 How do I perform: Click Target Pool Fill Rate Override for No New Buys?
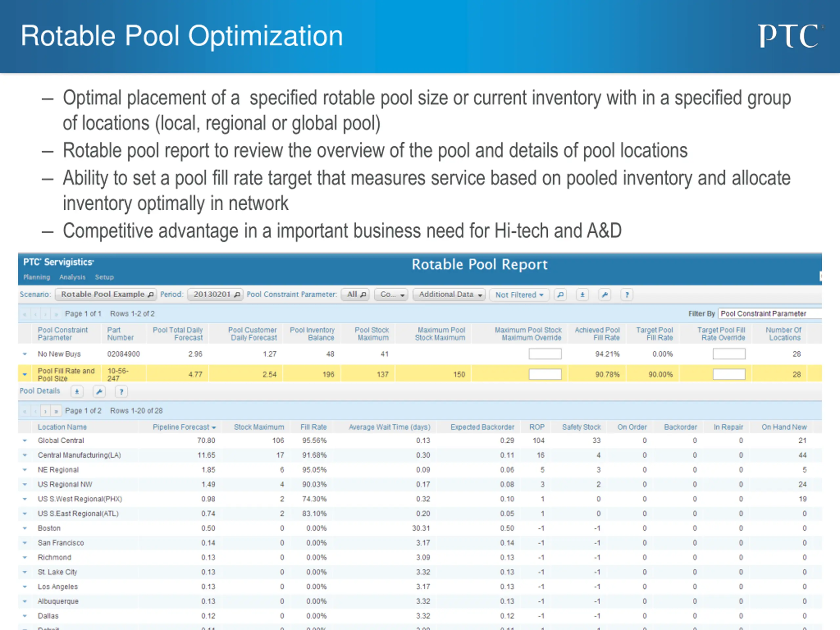click(x=729, y=354)
